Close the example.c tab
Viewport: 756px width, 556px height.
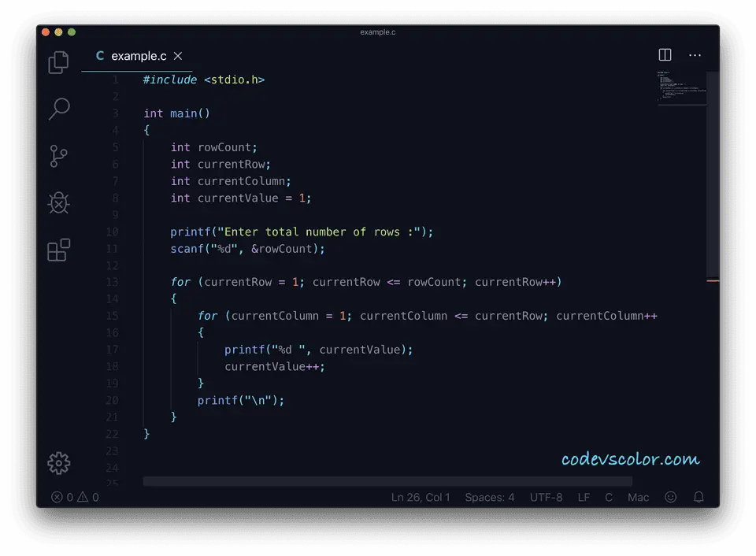coord(178,56)
